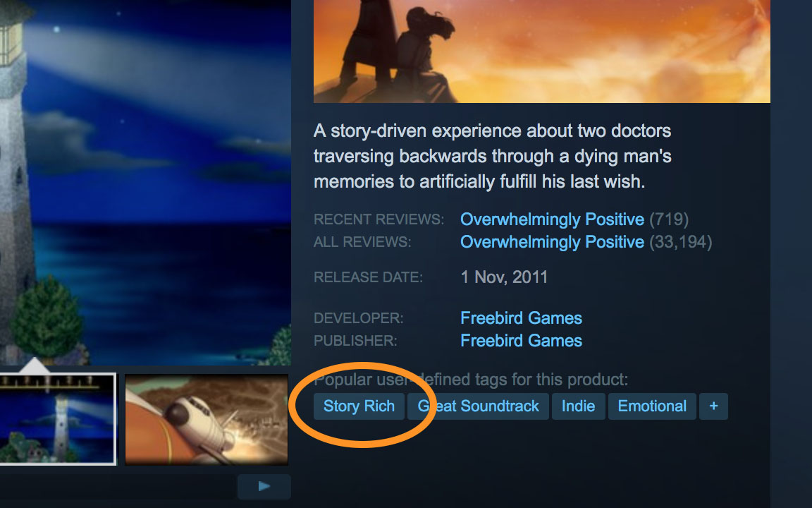Open recent reviews Overwhelmingly Positive link
The image size is (812, 508).
coord(552,219)
